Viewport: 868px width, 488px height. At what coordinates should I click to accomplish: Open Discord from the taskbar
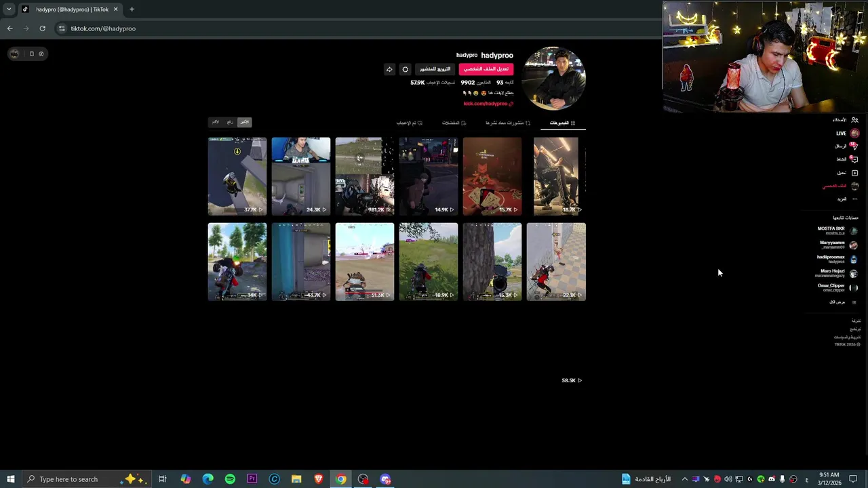385,479
